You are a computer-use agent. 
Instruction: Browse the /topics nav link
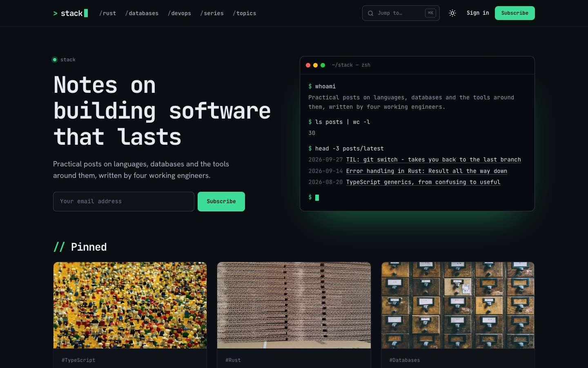[245, 13]
